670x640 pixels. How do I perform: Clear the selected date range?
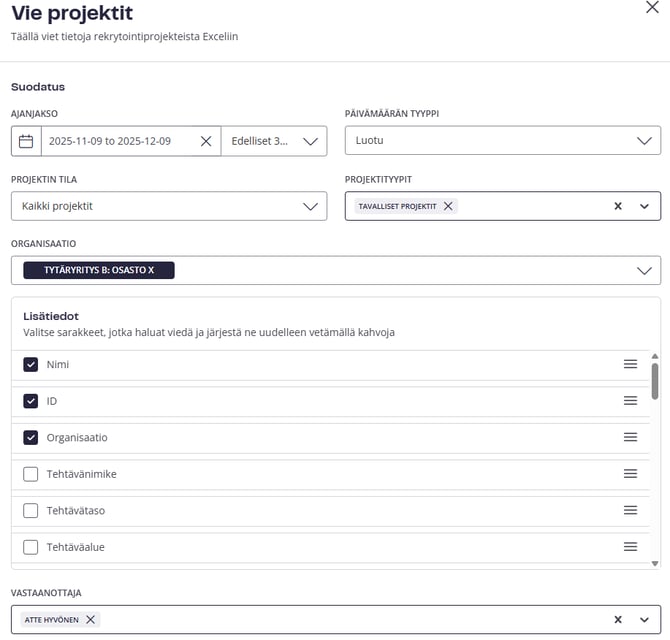206,141
